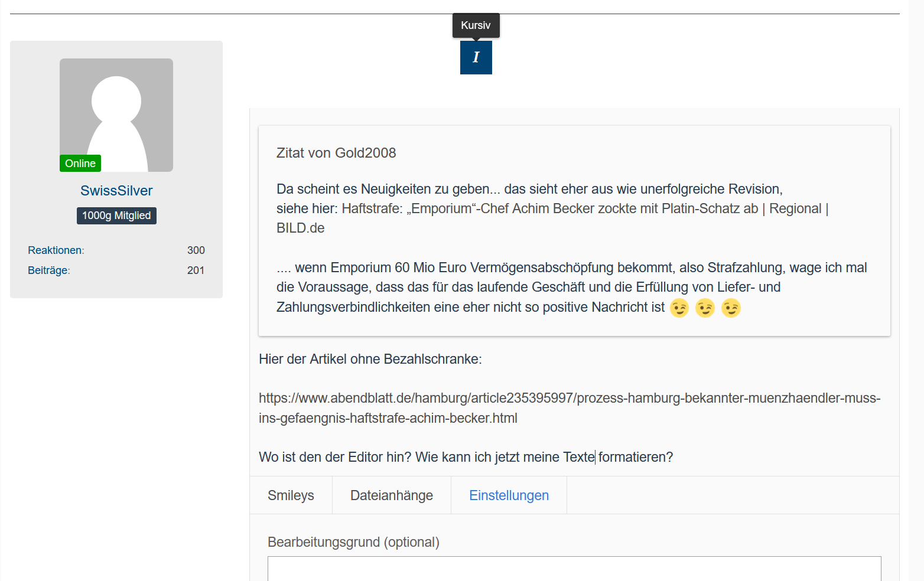The image size is (924, 581).
Task: Click the Kursiv tooltip label
Action: (x=476, y=25)
